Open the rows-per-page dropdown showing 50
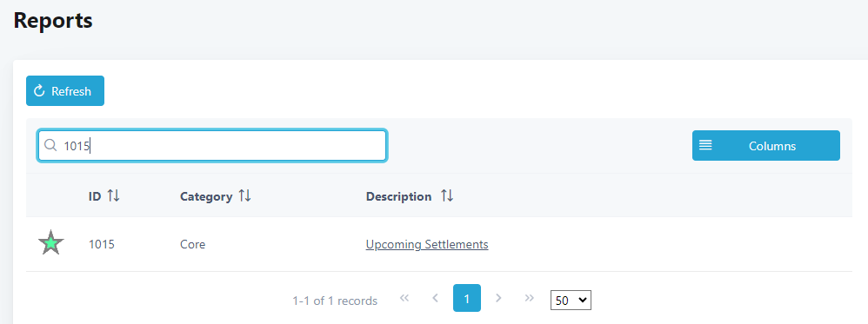 click(x=571, y=301)
